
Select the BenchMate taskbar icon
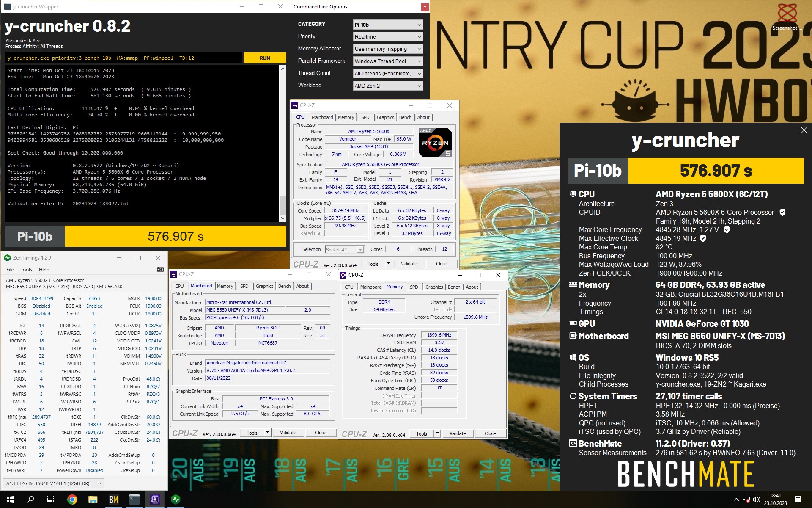pyautogui.click(x=114, y=500)
